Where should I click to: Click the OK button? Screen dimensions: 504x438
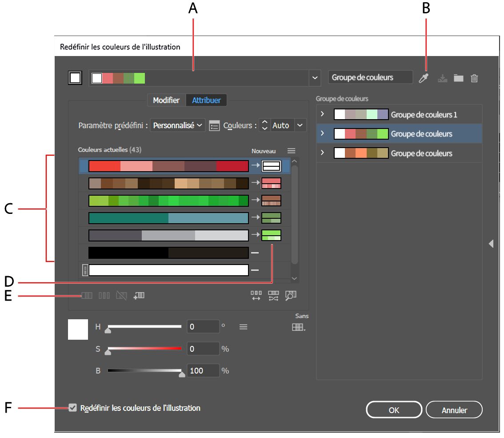393,410
